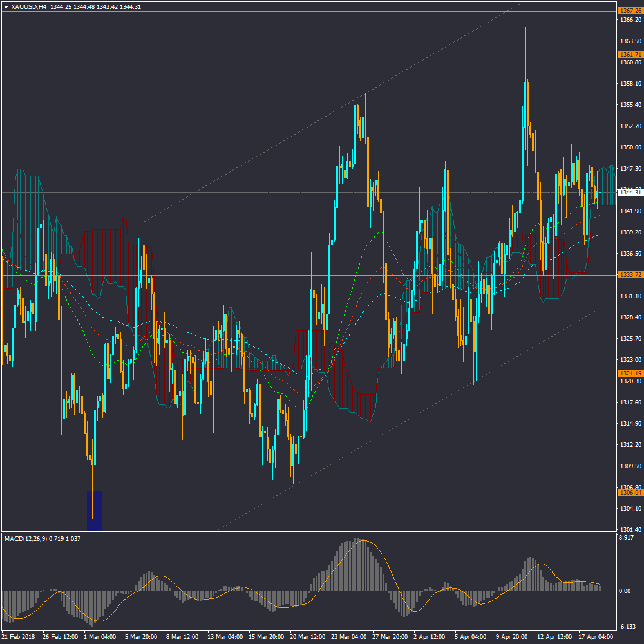The image size is (644, 644).
Task: Click the blue rectangle at chart bottom
Action: coord(95,511)
